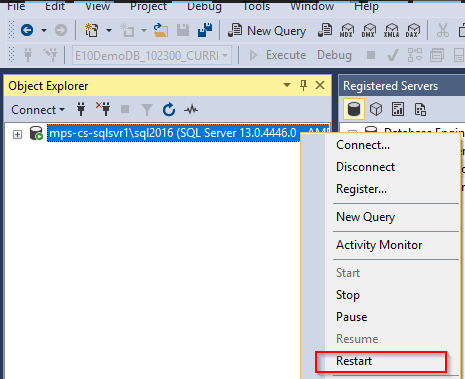Click the Filter funnel icon
465x379 pixels.
tap(147, 110)
